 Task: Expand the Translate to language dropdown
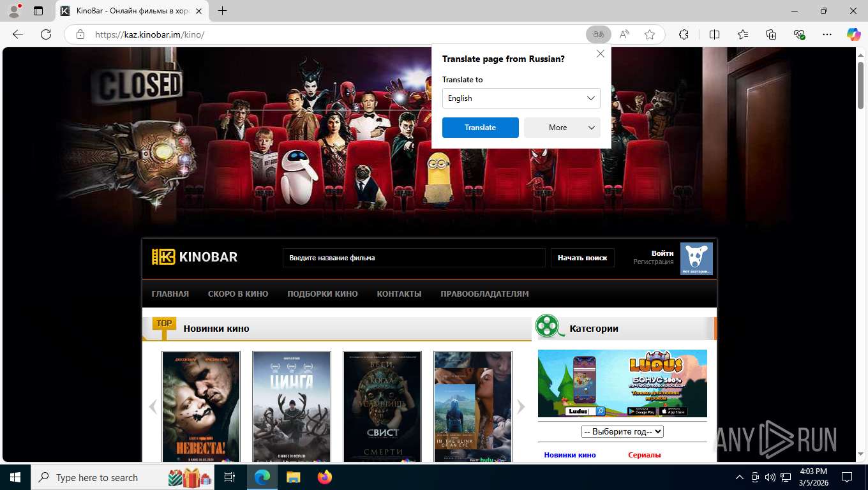coord(521,98)
